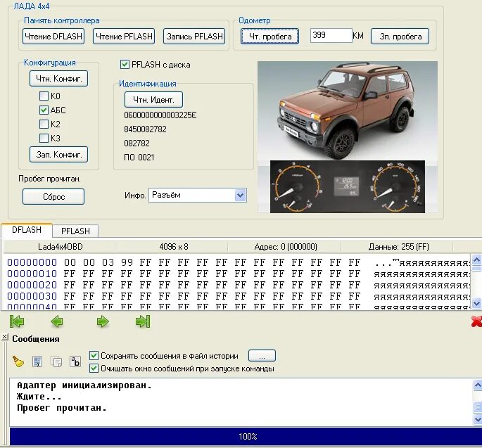Click 'Чт. пробега' to read mileage
This screenshot has height=448, width=482.
point(270,37)
